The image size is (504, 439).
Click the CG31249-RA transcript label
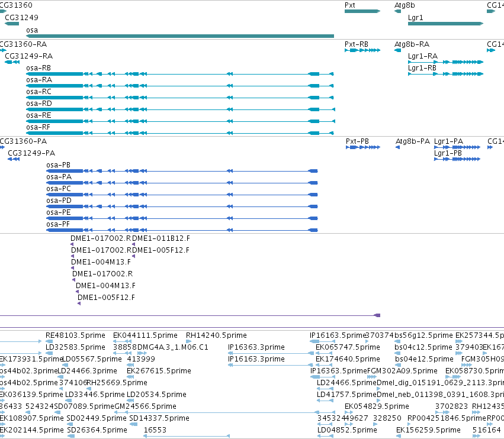[x=29, y=56]
